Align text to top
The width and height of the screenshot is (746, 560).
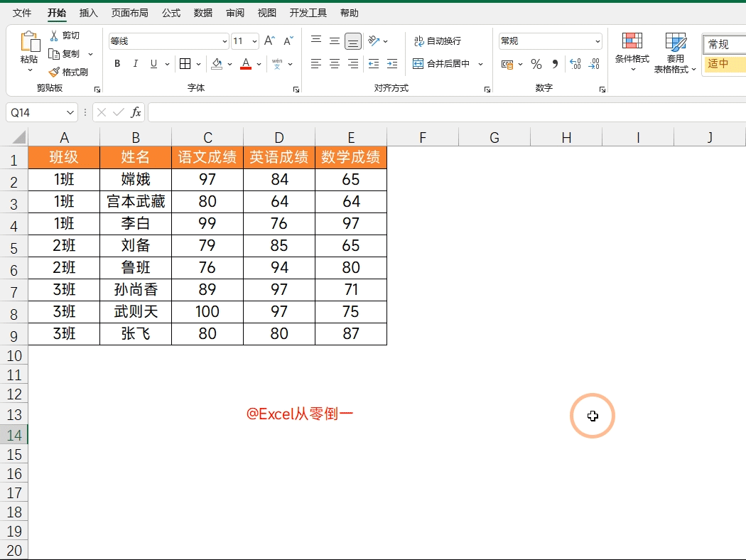[316, 41]
